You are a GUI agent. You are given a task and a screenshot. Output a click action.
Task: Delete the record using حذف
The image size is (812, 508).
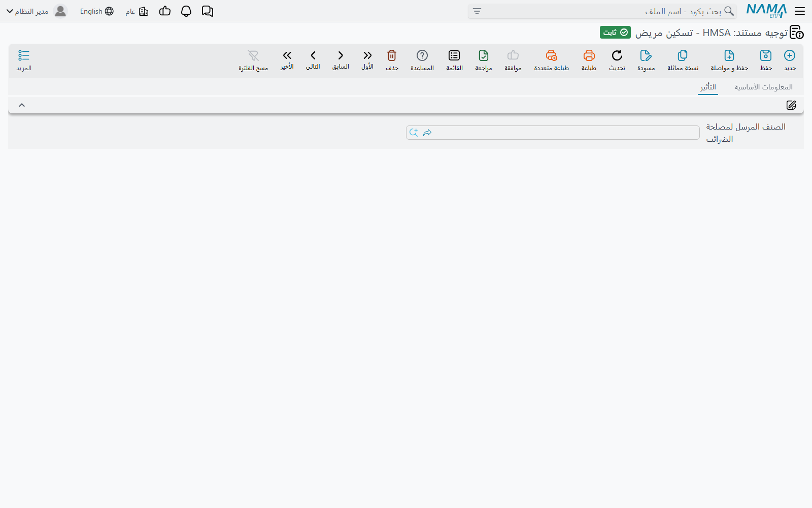[392, 60]
